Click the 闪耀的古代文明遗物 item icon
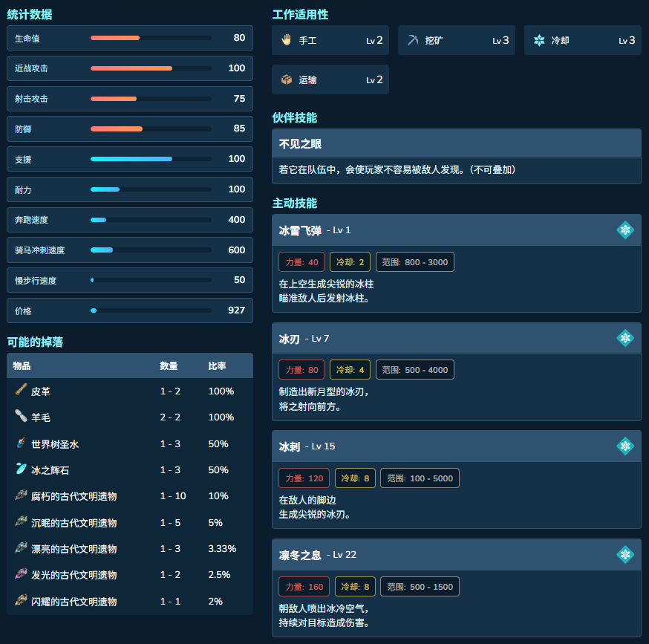The image size is (649, 644). (x=21, y=599)
